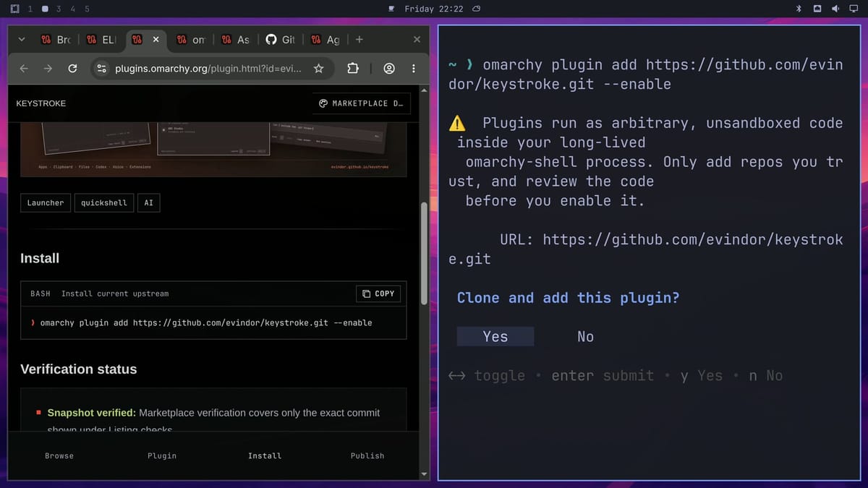Image resolution: width=868 pixels, height=488 pixels.
Task: Jump to the Install section in bottom nav
Action: pyautogui.click(x=265, y=455)
